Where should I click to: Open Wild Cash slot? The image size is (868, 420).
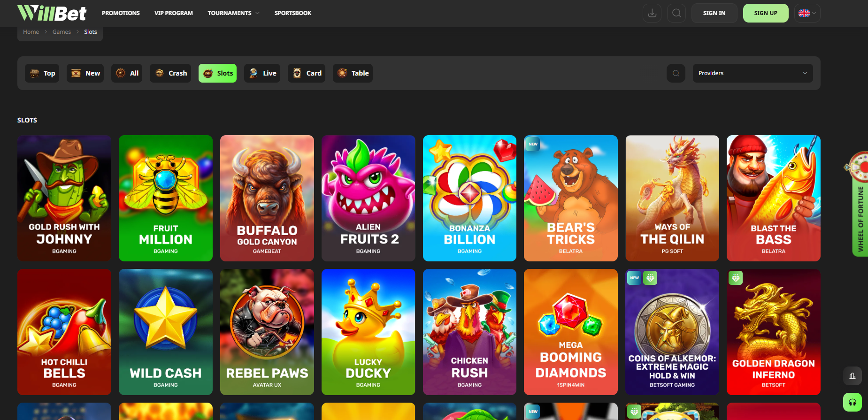[x=166, y=332]
